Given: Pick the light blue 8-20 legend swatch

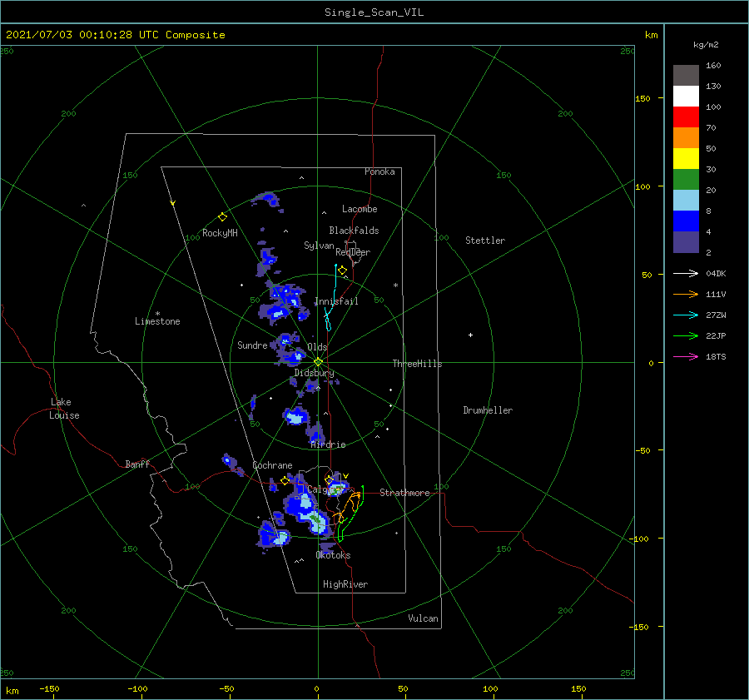Looking at the screenshot, I should 686,201.
